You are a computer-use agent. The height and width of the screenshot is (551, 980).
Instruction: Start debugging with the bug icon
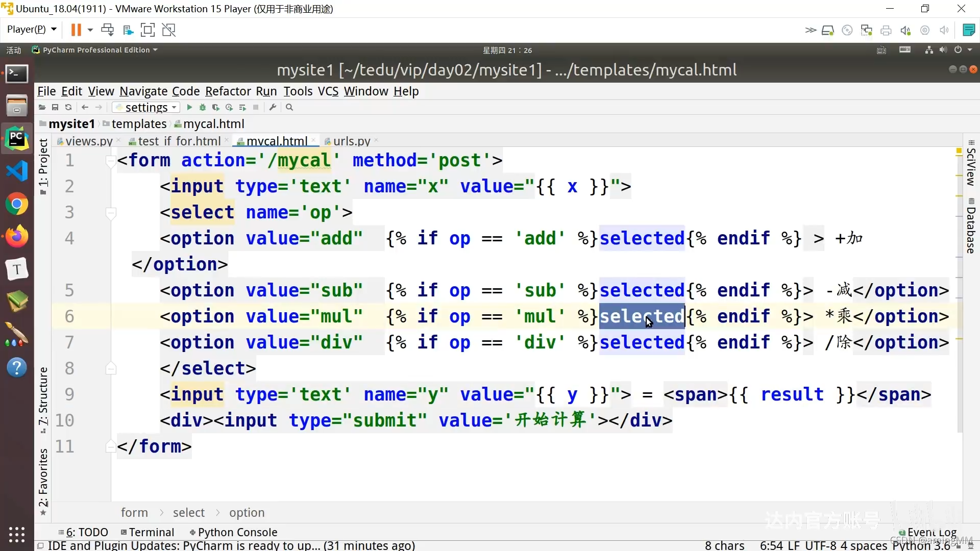coord(203,107)
